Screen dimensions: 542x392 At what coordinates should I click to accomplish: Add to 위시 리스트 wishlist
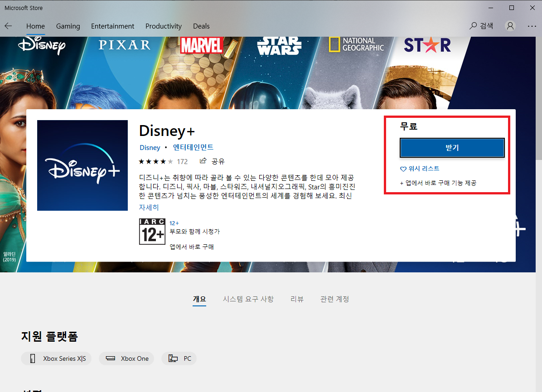click(x=424, y=169)
